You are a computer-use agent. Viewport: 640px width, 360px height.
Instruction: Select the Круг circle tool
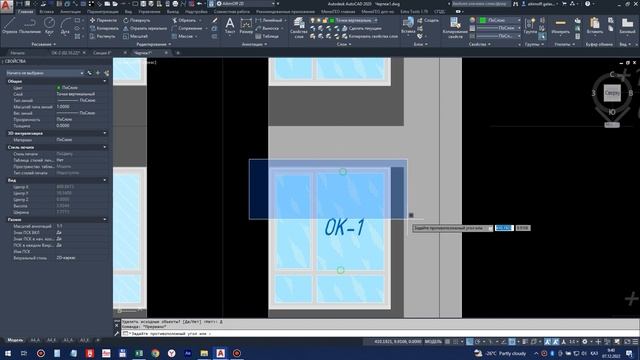tap(49, 26)
